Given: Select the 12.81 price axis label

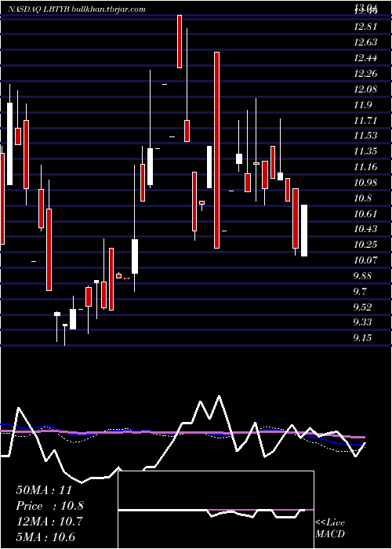Looking at the screenshot, I should pos(365,27).
